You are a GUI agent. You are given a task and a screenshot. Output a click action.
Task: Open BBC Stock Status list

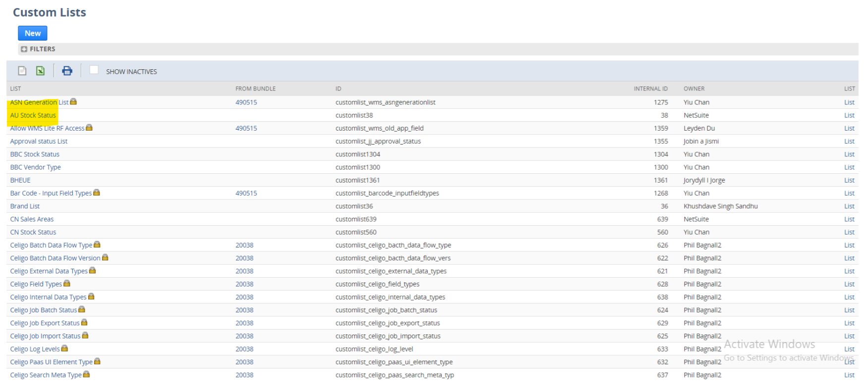pos(35,154)
